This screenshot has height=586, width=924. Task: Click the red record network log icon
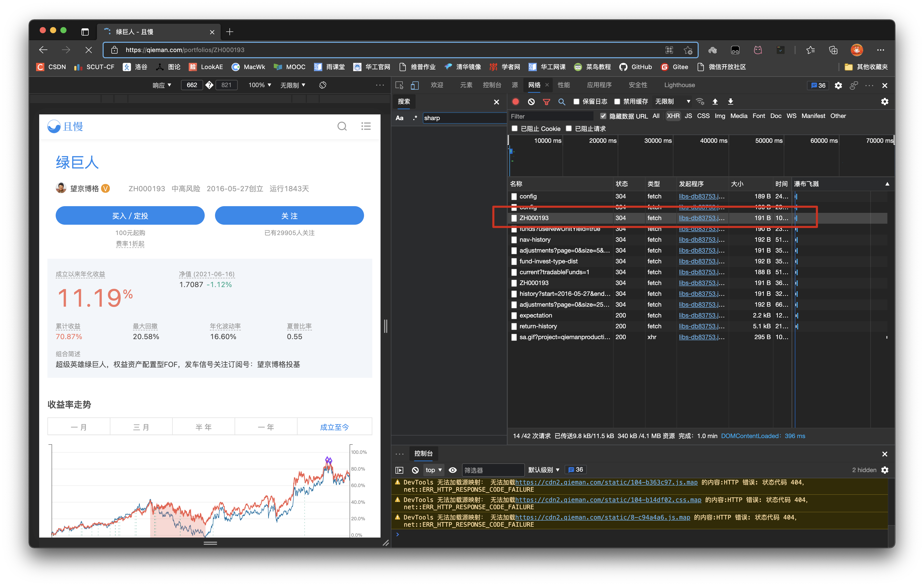515,102
